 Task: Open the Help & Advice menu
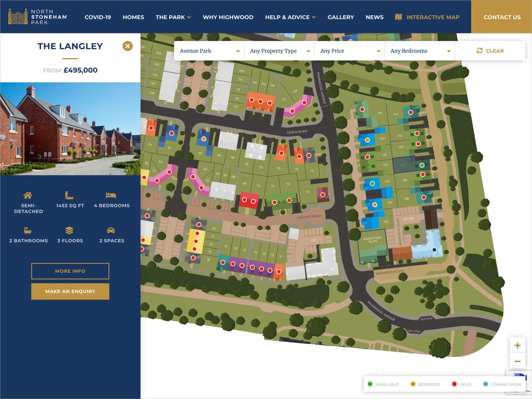290,17
